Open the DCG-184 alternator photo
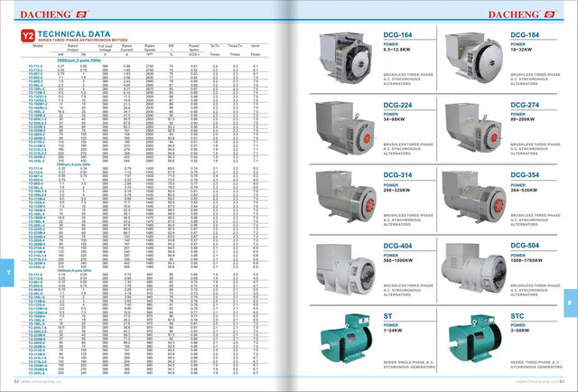This screenshot has width=578, height=392. [x=473, y=57]
